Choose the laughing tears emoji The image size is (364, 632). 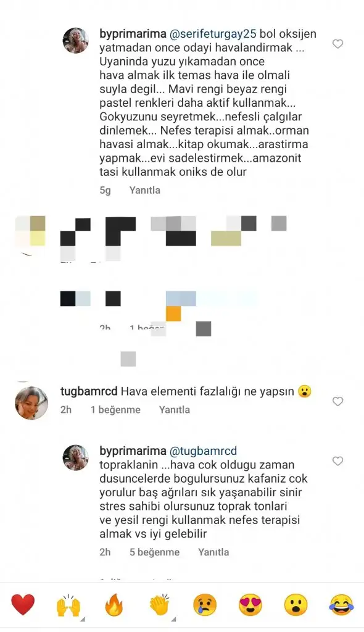341,605
